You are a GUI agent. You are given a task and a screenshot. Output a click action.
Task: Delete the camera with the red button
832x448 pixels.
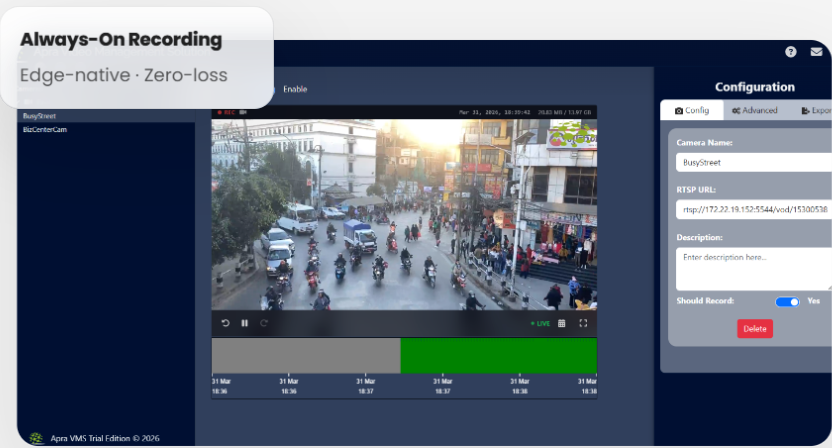click(755, 329)
